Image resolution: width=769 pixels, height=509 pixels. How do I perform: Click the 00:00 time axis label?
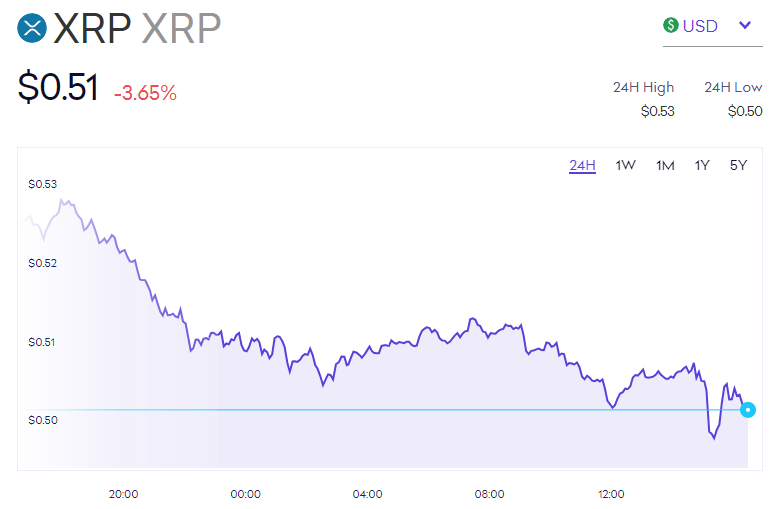click(x=245, y=494)
